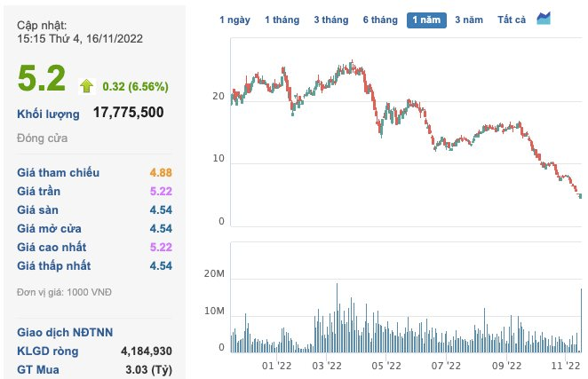This screenshot has width=588, height=379.
Task: Switch chart to '3 tháng' range
Action: pos(330,20)
